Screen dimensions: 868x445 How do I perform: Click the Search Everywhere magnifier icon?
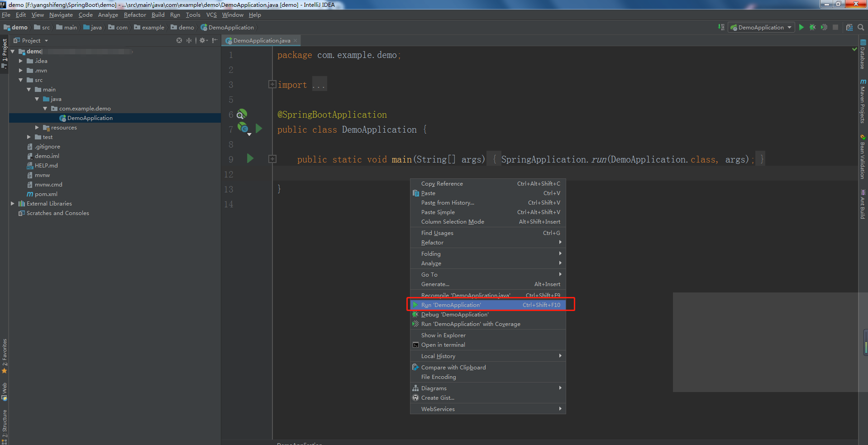pos(861,27)
